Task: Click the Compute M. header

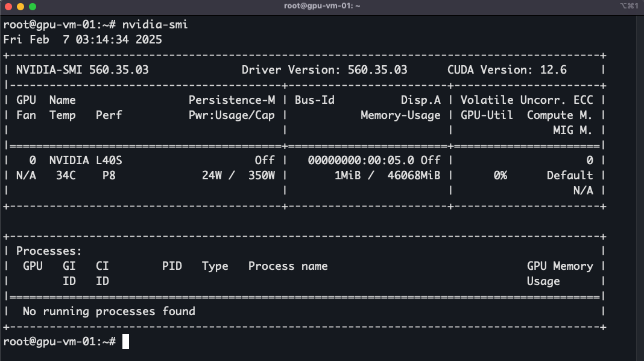Action: pyautogui.click(x=560, y=115)
